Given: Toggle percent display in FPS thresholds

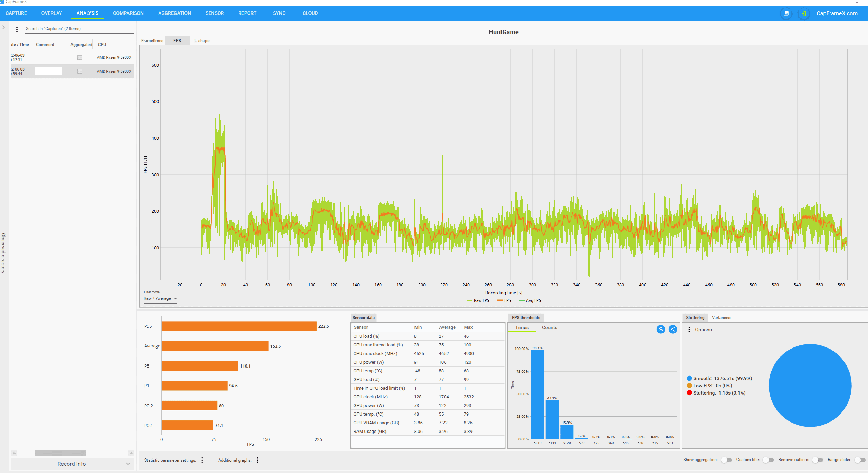Looking at the screenshot, I should (660, 329).
